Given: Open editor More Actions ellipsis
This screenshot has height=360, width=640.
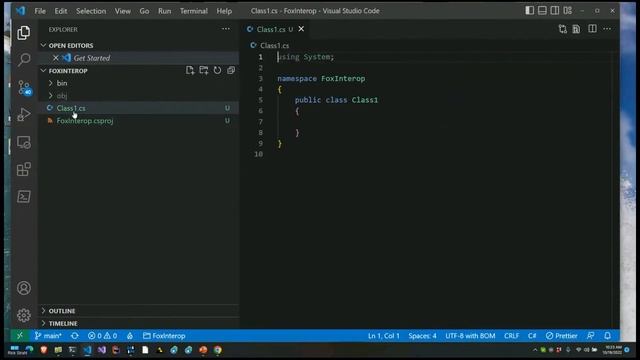Looking at the screenshot, I should pos(607,29).
